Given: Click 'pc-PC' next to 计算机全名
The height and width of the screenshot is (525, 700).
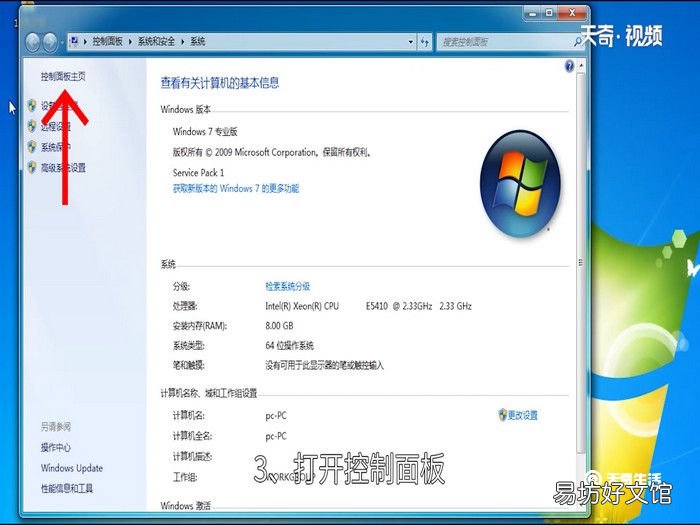Looking at the screenshot, I should (x=276, y=436).
